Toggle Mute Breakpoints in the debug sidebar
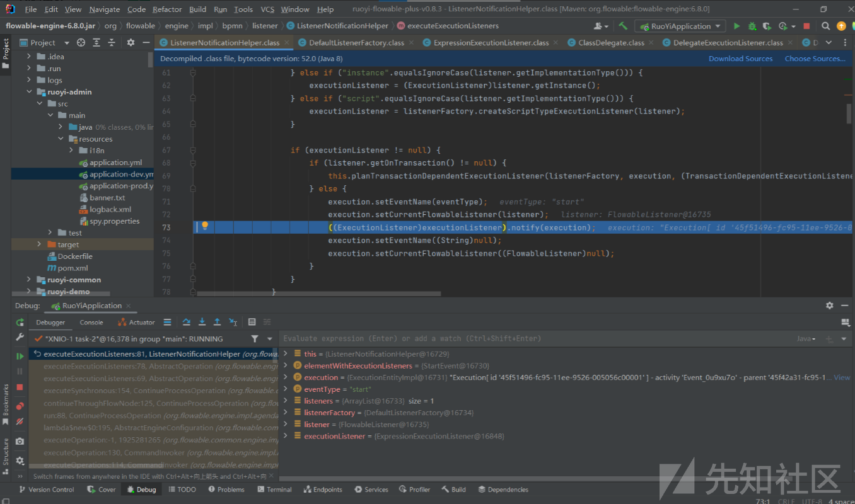The image size is (855, 504). [x=20, y=421]
